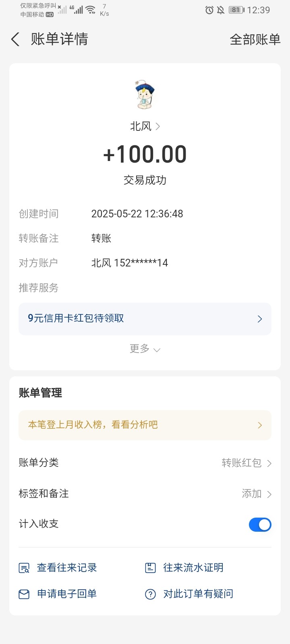Open 标签和备注 添加 option
The height and width of the screenshot is (644, 290).
pos(256,494)
